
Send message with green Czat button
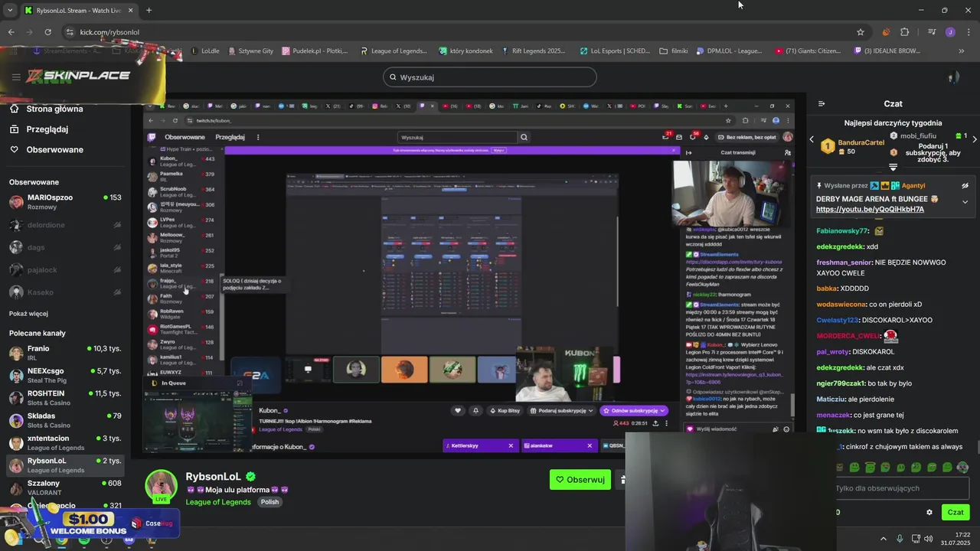[955, 513]
